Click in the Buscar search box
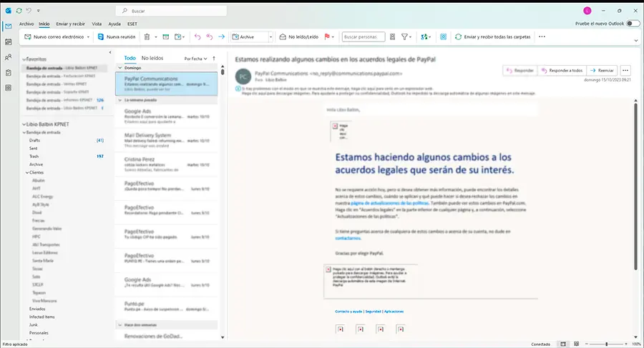This screenshot has width=644, height=348. pyautogui.click(x=172, y=11)
